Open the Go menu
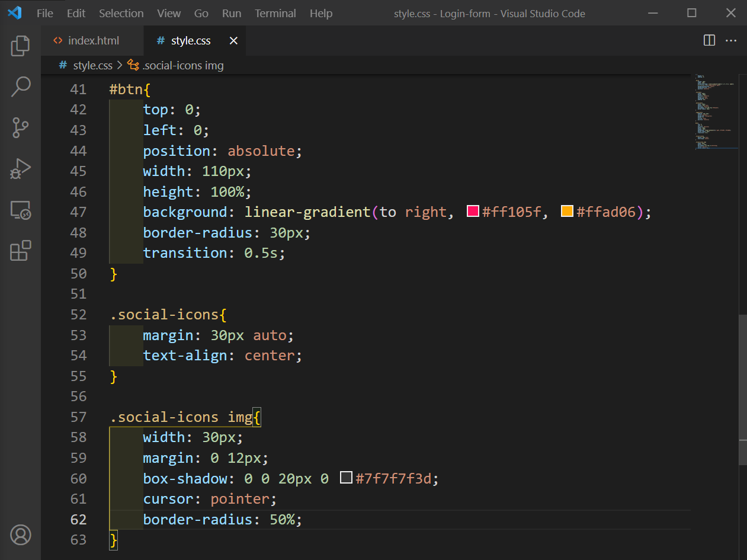This screenshot has height=560, width=747. tap(201, 13)
